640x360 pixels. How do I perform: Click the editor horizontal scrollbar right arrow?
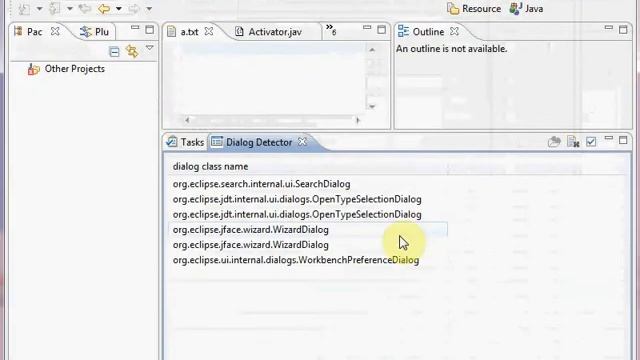358,120
